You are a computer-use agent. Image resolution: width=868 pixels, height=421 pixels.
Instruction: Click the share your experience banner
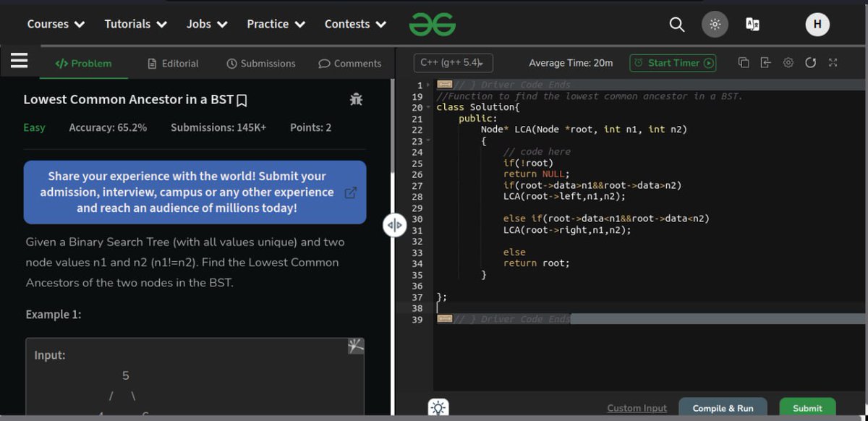click(x=195, y=192)
